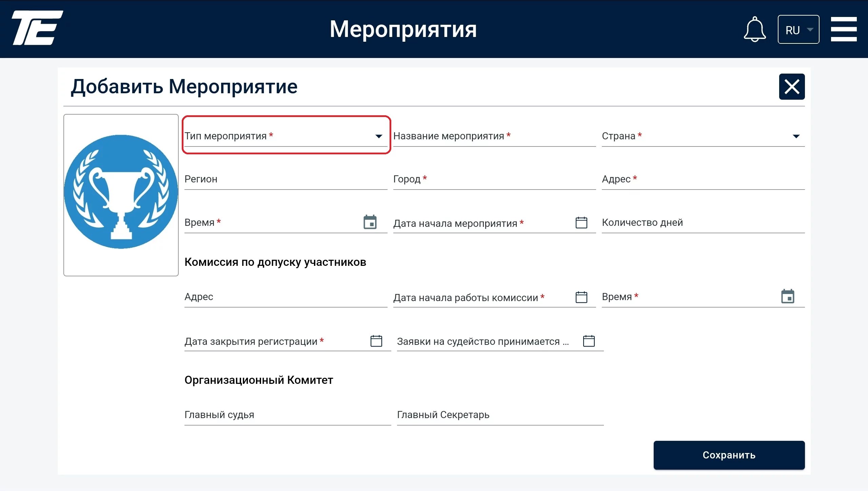Screen dimensions: 868x491
Task: Focus the Город input field
Action: pos(494,179)
